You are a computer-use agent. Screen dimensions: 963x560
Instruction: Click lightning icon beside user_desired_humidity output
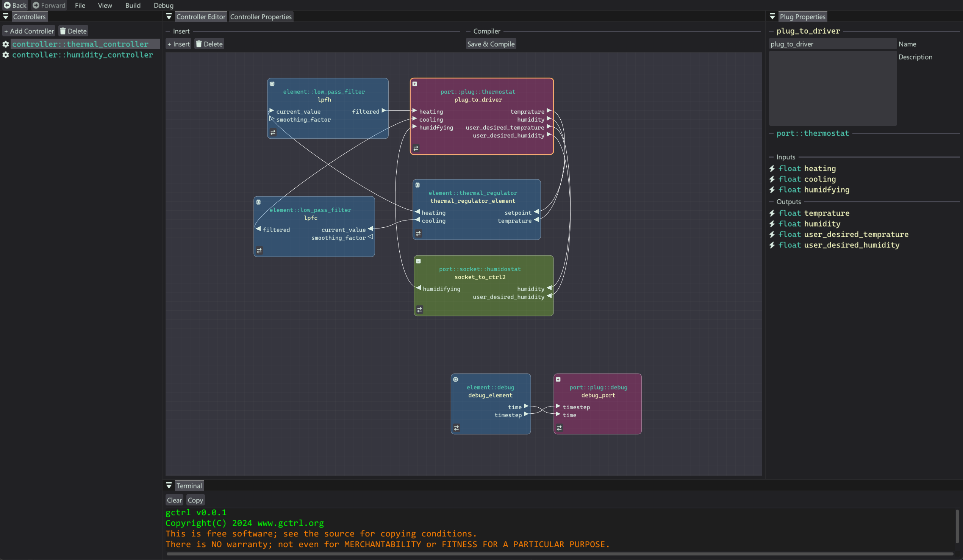pyautogui.click(x=772, y=245)
